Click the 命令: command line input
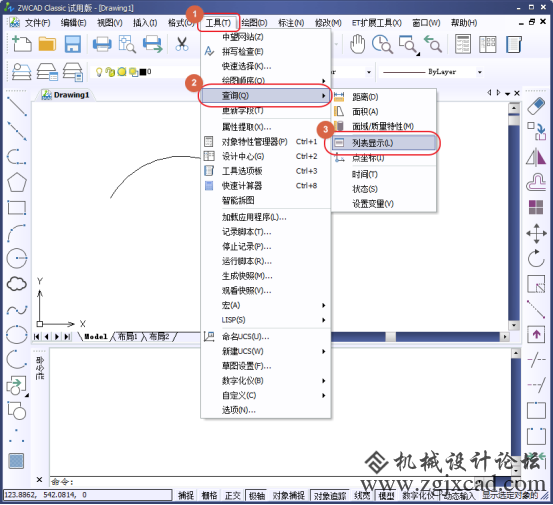 pyautogui.click(x=280, y=482)
